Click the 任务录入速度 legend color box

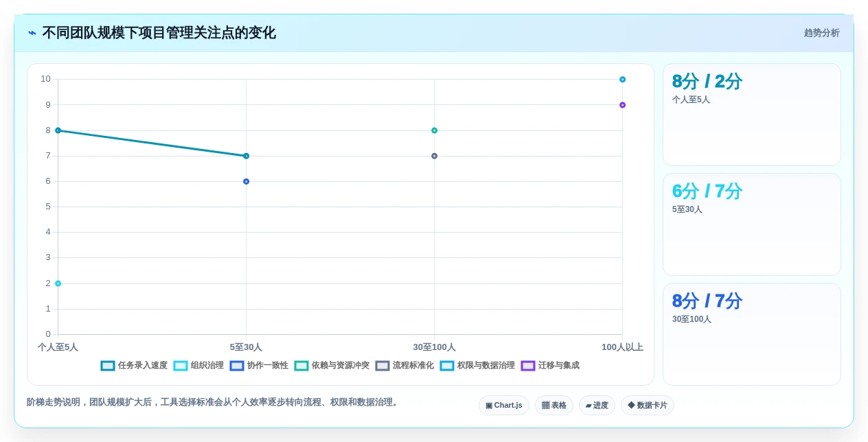point(108,366)
